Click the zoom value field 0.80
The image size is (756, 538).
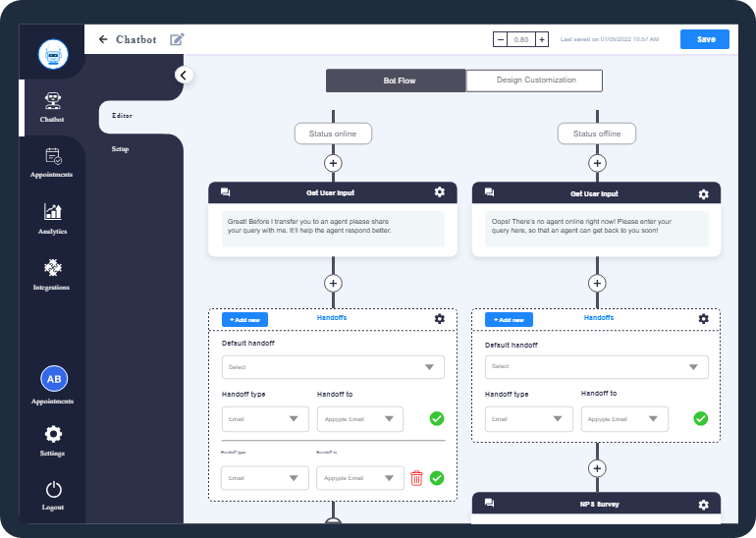coord(521,39)
